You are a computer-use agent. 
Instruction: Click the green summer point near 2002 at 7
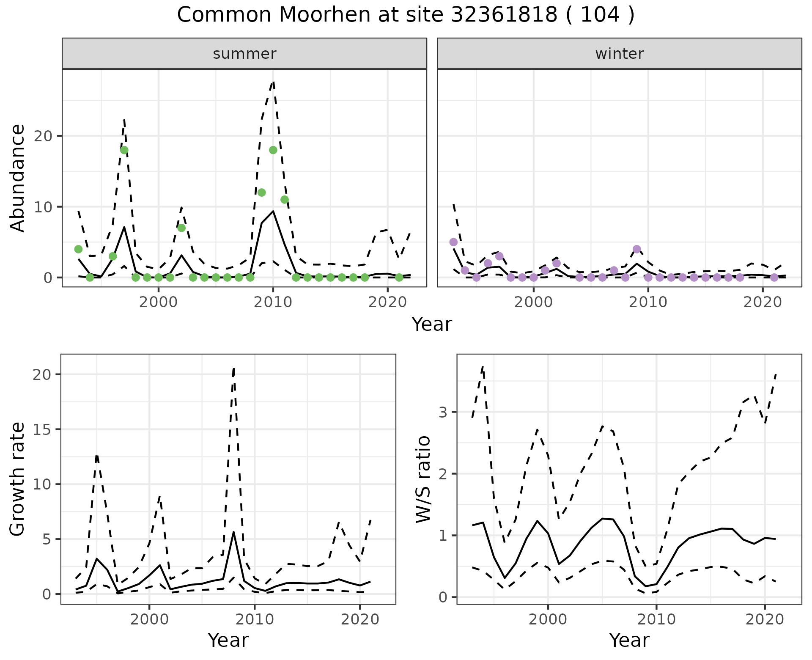point(181,228)
